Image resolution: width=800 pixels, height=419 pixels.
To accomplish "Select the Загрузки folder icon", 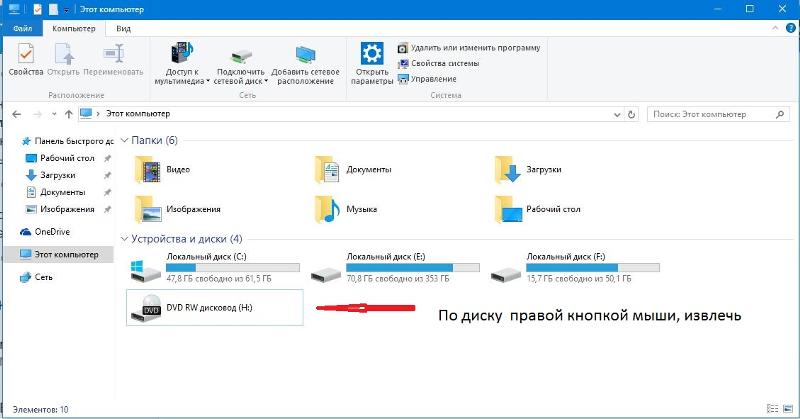I will [x=508, y=170].
